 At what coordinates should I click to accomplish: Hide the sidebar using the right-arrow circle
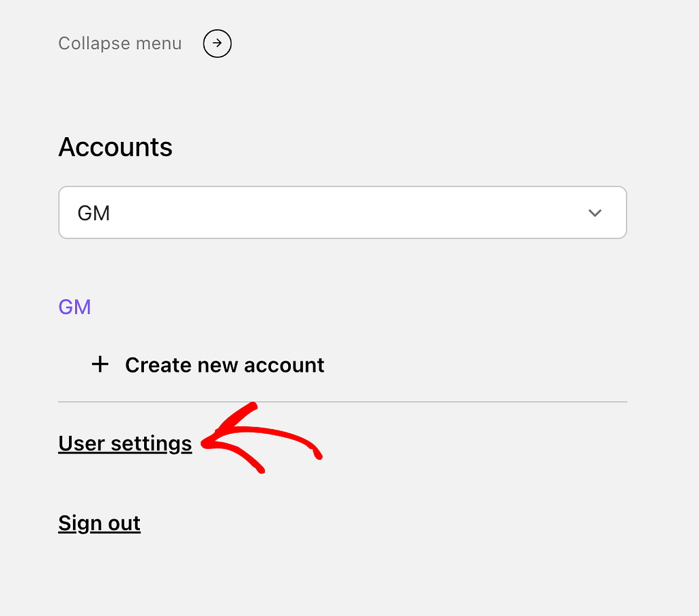217,44
